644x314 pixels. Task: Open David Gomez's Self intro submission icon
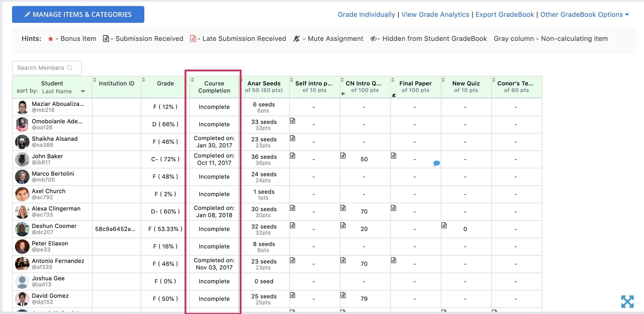pyautogui.click(x=293, y=295)
